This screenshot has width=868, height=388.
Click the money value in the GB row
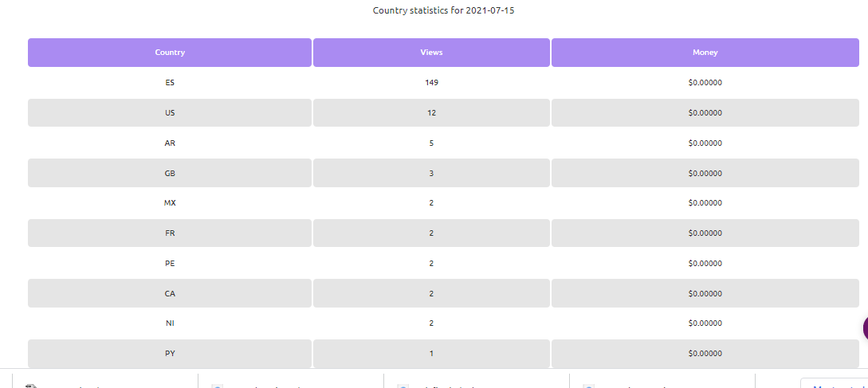[705, 173]
